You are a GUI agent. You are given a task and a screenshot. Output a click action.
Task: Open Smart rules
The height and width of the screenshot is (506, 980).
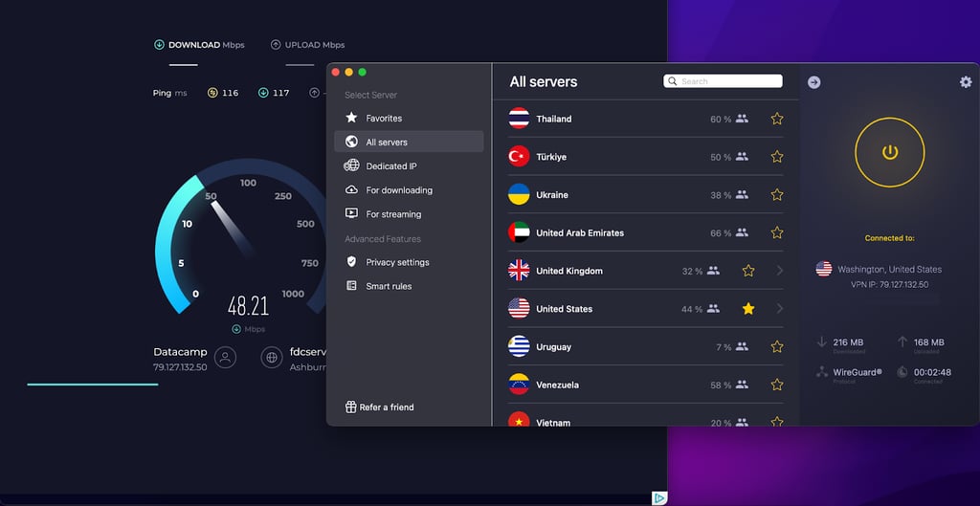409,286
